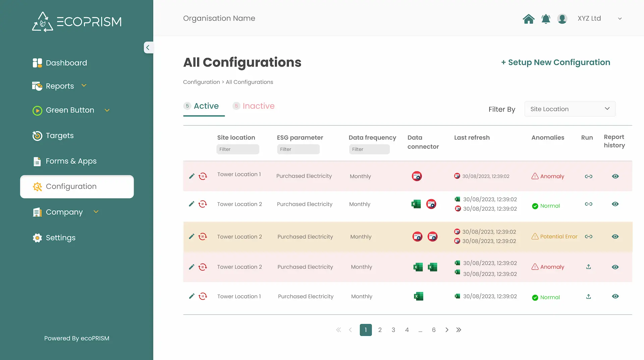
Task: View report history for Potential Error row
Action: (x=615, y=237)
